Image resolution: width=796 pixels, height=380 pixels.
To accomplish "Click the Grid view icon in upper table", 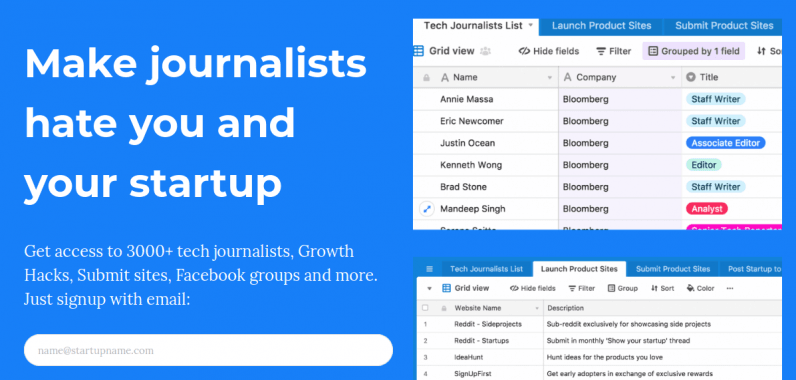I will (x=418, y=51).
